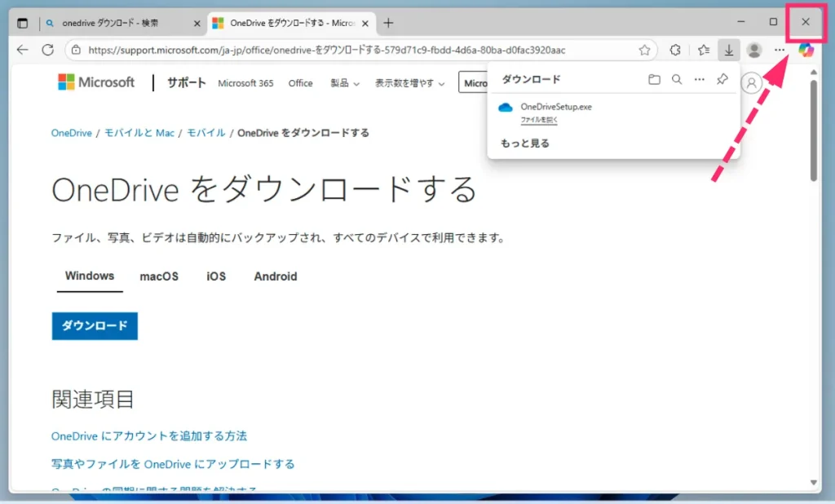The image size is (835, 504).
Task: Click the モバイル breadcrumb link
Action: [205, 133]
